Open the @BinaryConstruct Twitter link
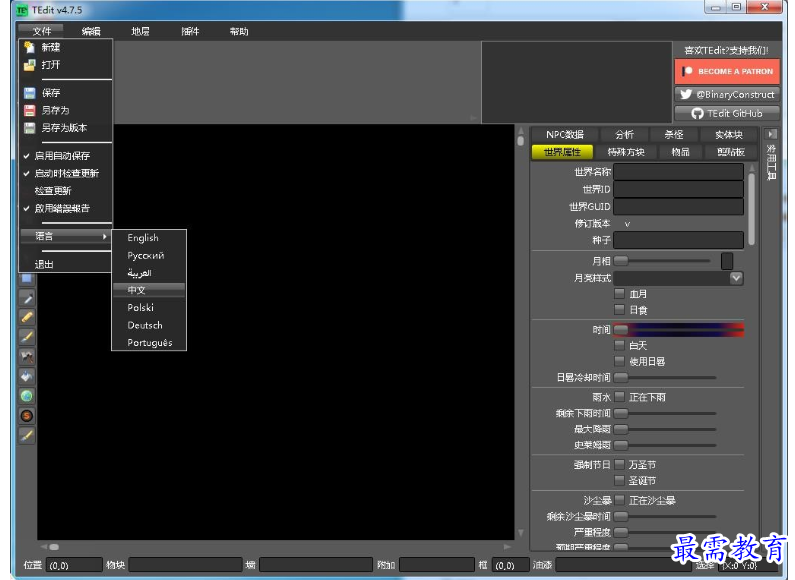Screen dimensions: 795x580 point(727,95)
